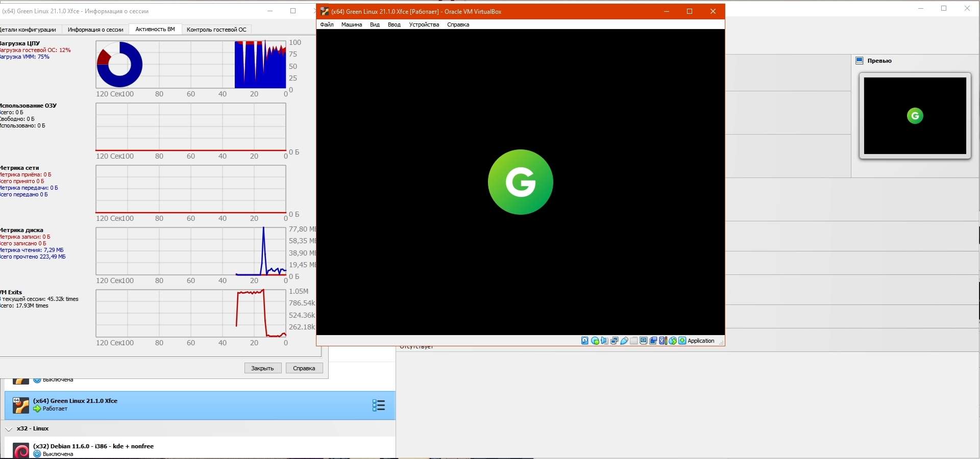Image resolution: width=980 pixels, height=459 pixels.
Task: Collapse the x32 - Linux group
Action: [9, 429]
